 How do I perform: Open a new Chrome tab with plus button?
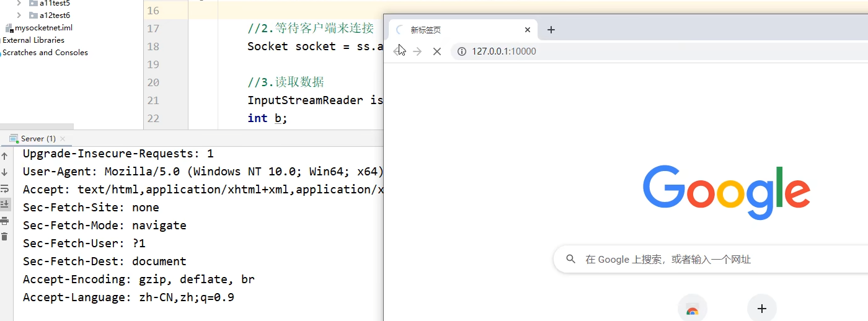coord(551,30)
